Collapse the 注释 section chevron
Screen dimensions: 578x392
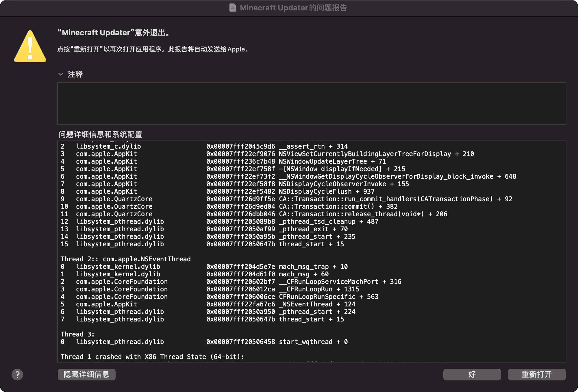coord(61,74)
